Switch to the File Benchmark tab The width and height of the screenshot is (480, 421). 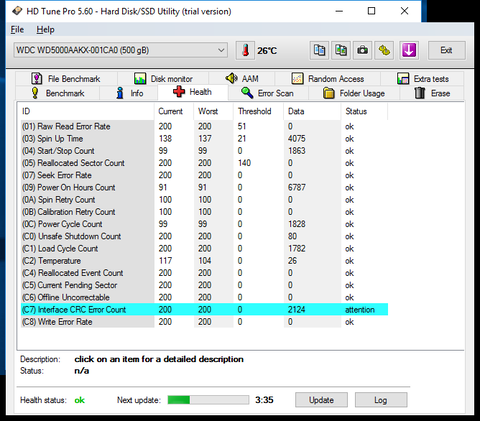tap(66, 79)
